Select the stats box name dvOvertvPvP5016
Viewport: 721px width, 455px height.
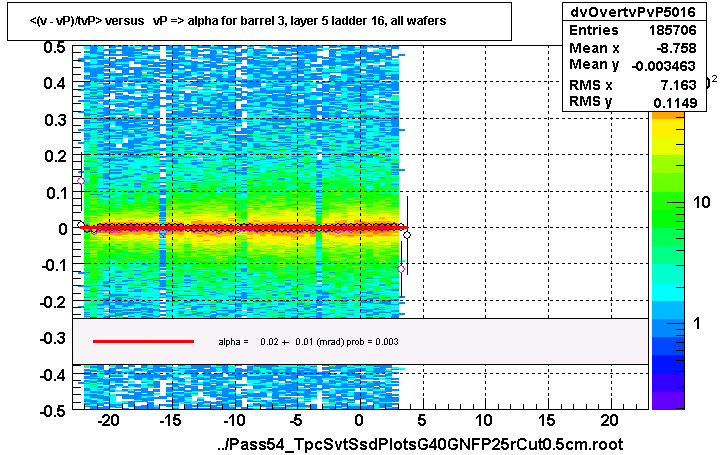pyautogui.click(x=633, y=11)
